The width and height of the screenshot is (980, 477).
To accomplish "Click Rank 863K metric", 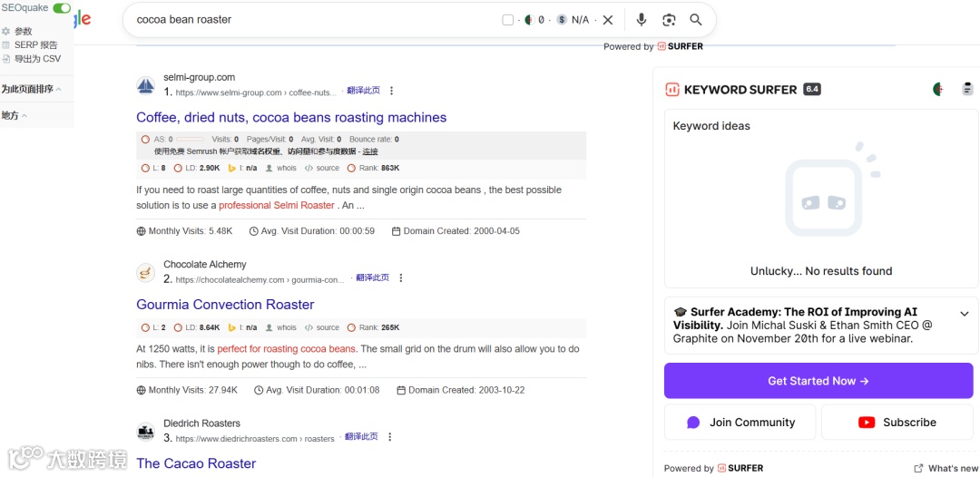I will pyautogui.click(x=373, y=168).
